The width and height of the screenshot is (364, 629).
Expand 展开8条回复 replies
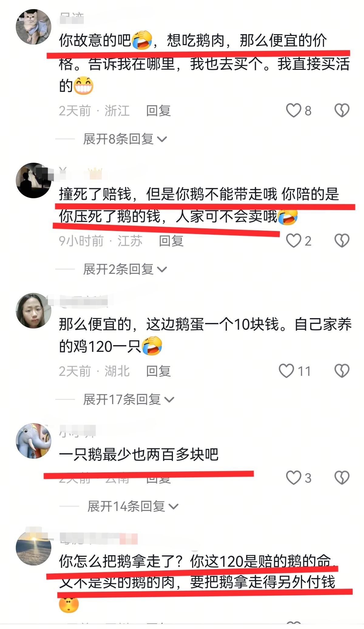click(x=125, y=139)
